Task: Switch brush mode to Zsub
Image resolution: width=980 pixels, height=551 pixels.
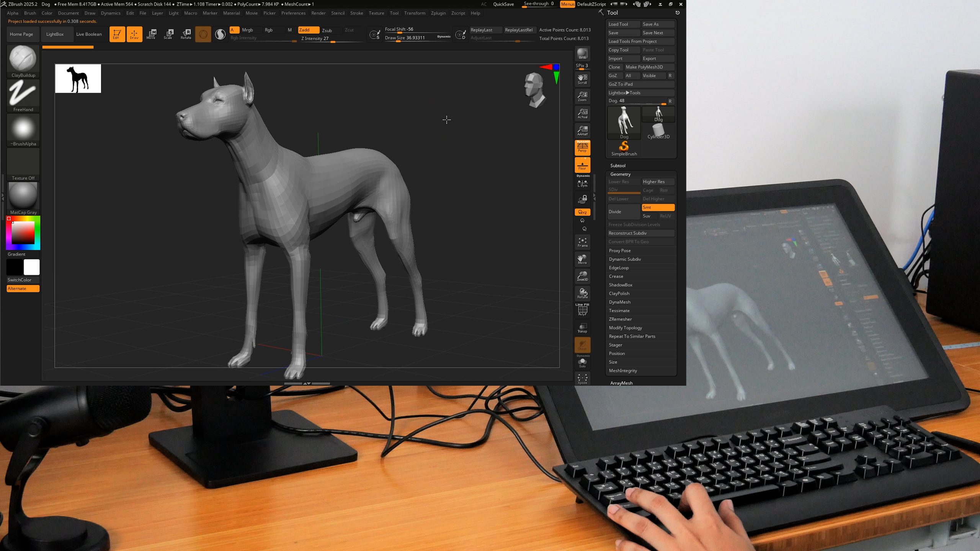Action: (327, 30)
